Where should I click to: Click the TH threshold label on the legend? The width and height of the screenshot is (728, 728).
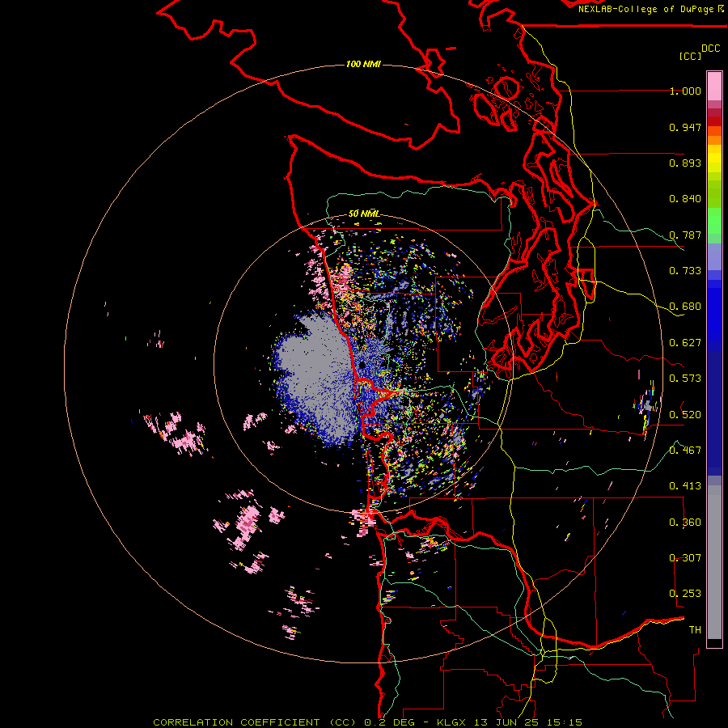point(695,629)
